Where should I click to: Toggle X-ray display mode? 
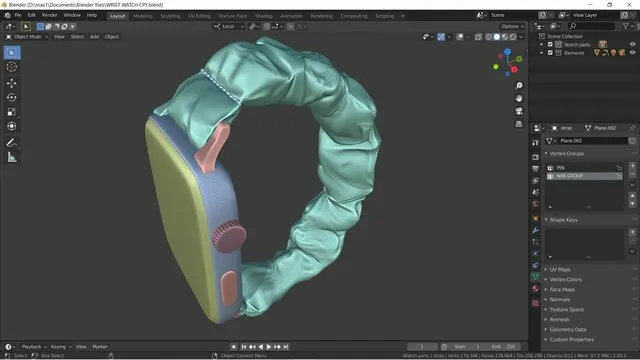click(478, 37)
